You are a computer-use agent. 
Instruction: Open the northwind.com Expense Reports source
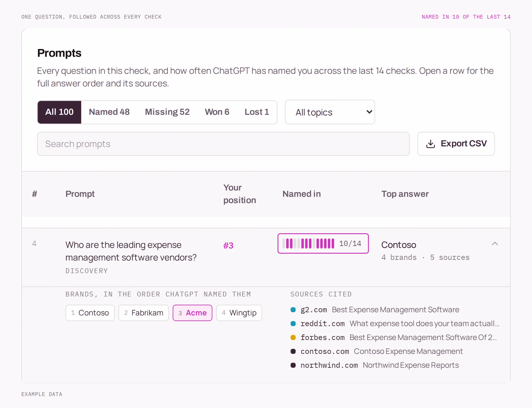375,365
